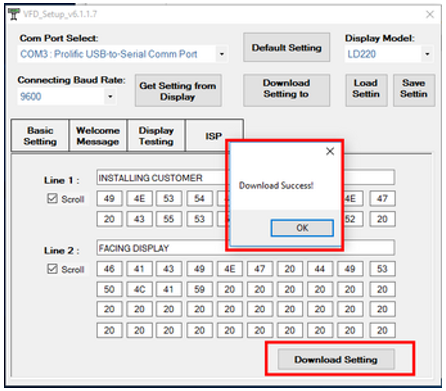Select Line 2 hex cell 44
This screenshot has width=446, height=391.
point(320,269)
